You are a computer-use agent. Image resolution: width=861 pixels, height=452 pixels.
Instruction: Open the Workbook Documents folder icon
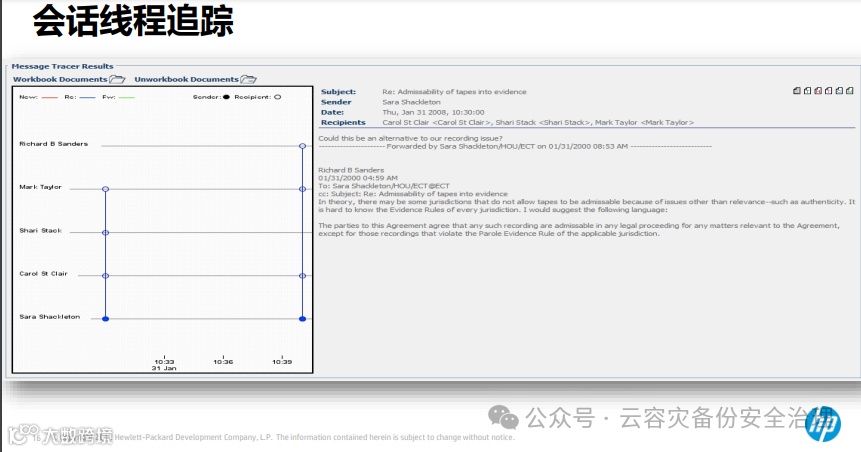click(x=117, y=79)
